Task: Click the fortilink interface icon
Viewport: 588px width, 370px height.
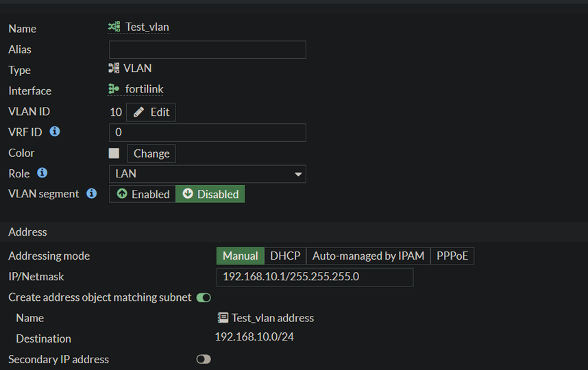Action: coord(114,89)
